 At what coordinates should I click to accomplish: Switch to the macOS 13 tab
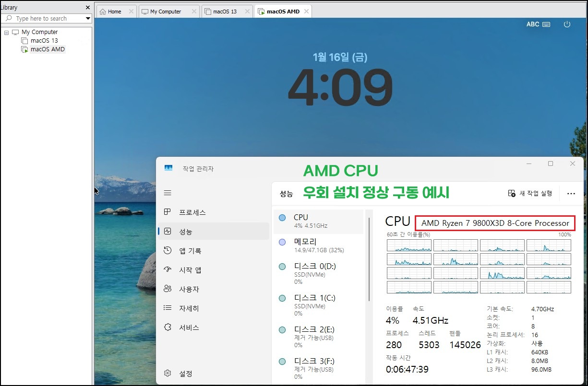(x=225, y=12)
